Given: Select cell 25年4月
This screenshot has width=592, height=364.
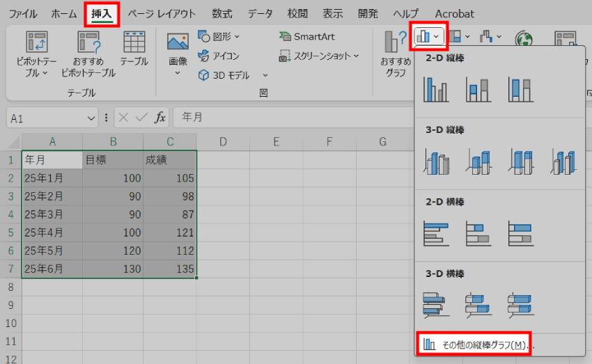Looking at the screenshot, I should pyautogui.click(x=52, y=232).
